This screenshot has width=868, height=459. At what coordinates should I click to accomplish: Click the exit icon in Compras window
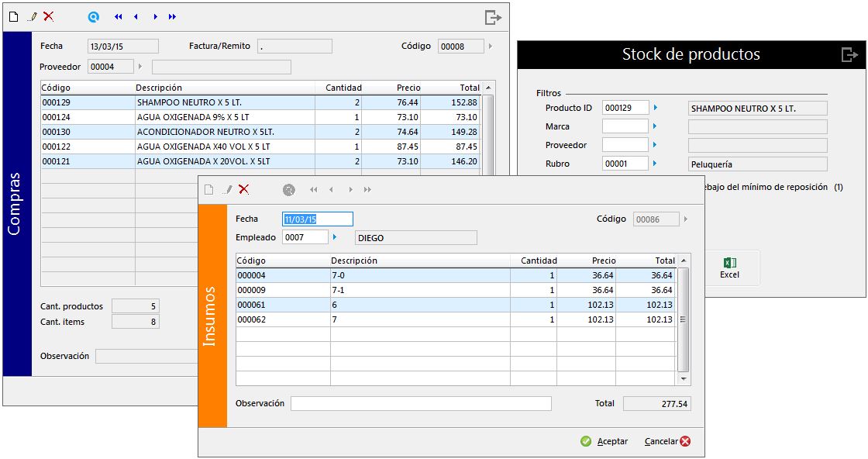point(493,17)
